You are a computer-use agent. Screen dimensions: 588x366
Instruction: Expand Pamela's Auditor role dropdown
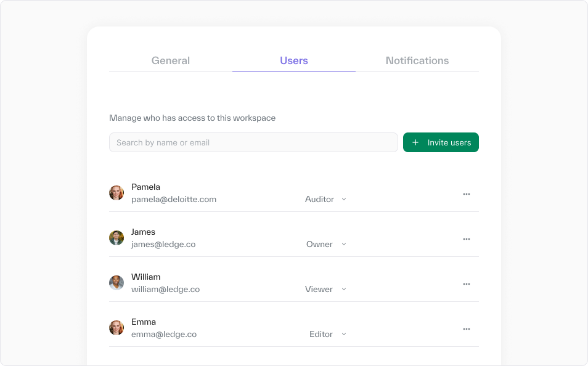pos(326,200)
